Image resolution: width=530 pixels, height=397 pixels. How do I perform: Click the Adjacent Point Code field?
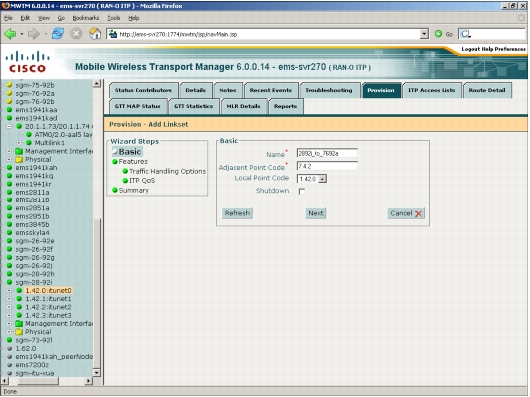pyautogui.click(x=327, y=166)
